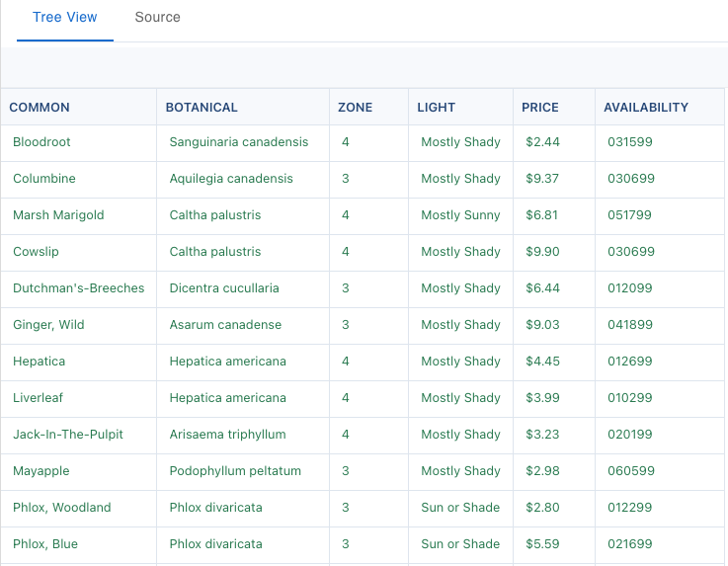
Task: Select the Jack-In-The-Pulpit cell
Action: click(x=79, y=435)
